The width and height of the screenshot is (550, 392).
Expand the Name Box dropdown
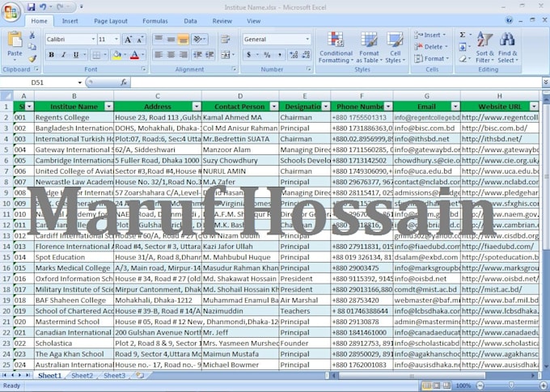click(x=79, y=82)
